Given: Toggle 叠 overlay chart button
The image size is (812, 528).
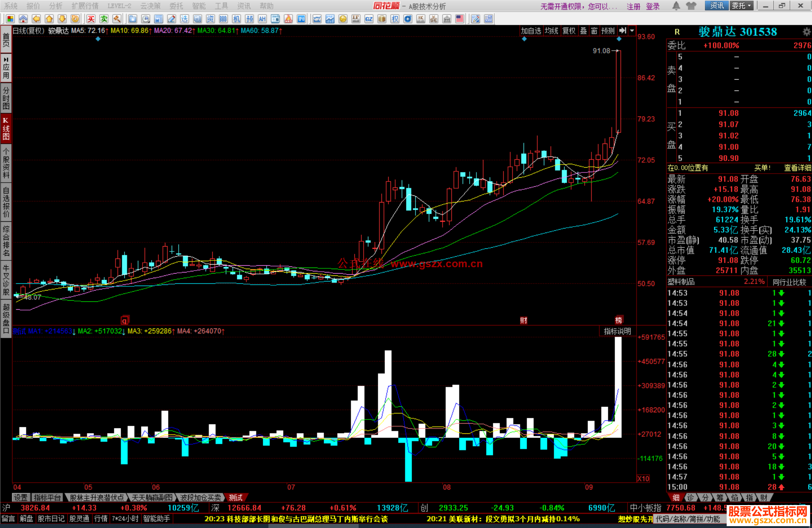Looking at the screenshot, I should 583,31.
